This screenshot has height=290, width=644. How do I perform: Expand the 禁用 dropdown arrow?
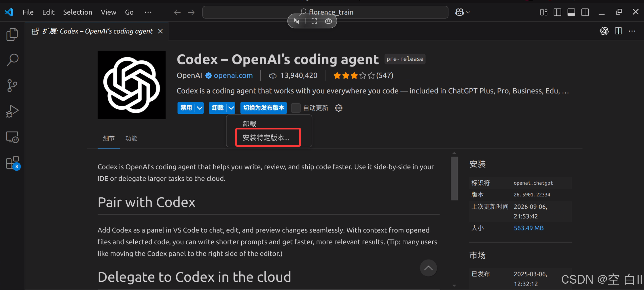tap(200, 108)
